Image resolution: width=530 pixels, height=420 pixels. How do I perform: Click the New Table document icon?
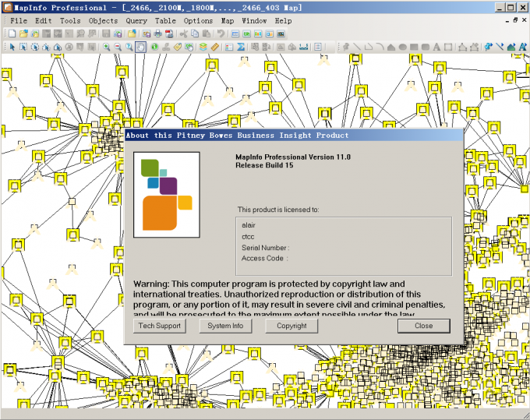(x=12, y=34)
